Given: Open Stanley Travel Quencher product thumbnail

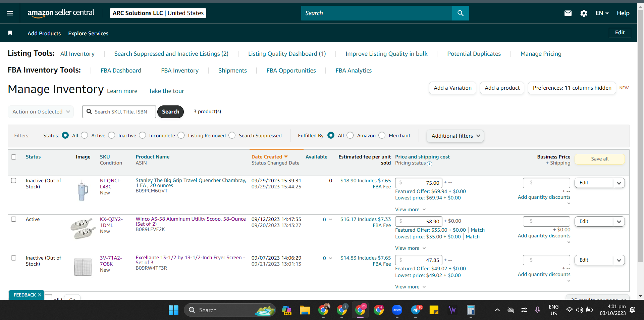Looking at the screenshot, I should pos(83,190).
